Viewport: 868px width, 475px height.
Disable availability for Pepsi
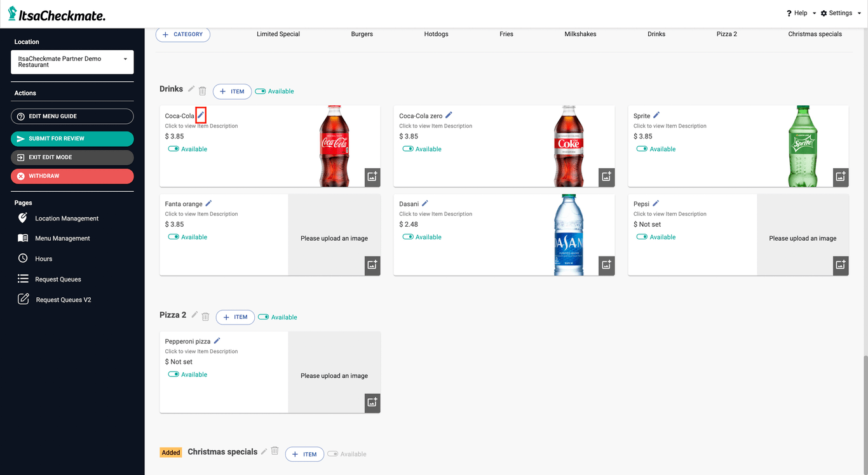click(642, 237)
